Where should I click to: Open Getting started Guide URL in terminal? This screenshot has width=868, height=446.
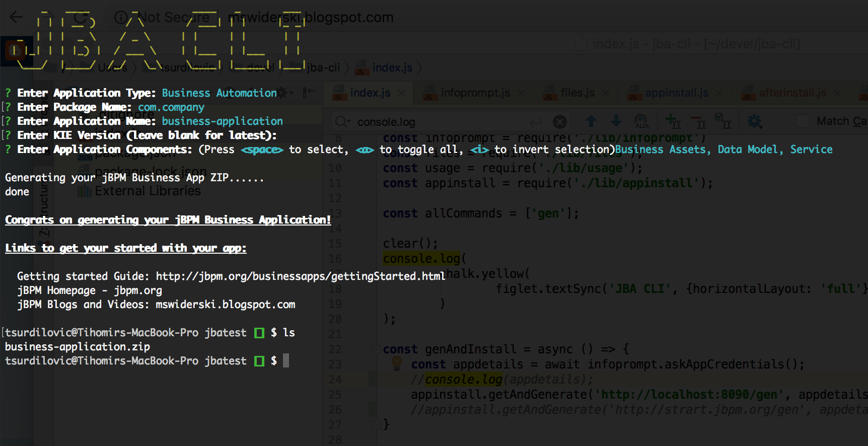301,276
